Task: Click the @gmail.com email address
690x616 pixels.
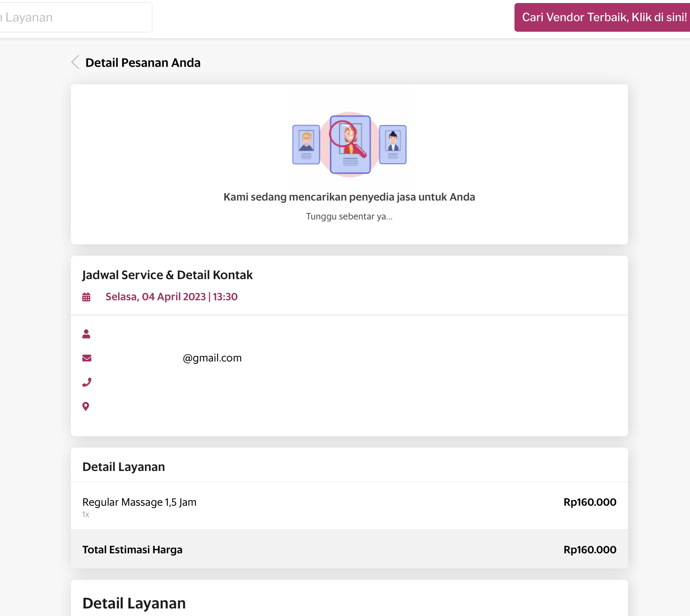Action: (212, 358)
